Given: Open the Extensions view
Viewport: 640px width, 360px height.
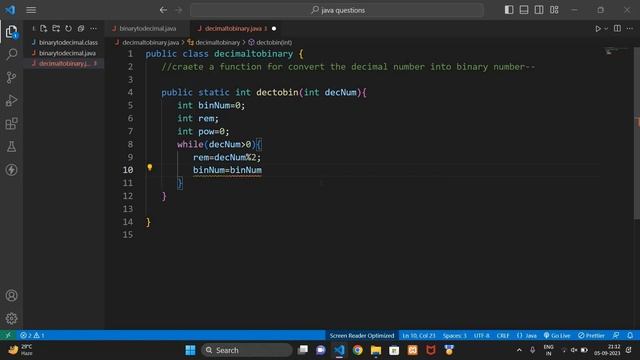Looking at the screenshot, I should pos(11,124).
